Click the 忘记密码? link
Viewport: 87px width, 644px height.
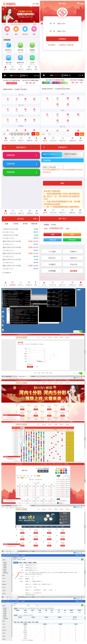click(52, 45)
